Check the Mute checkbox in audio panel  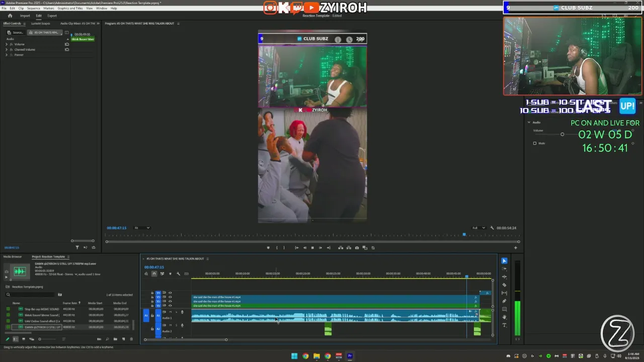[x=534, y=143]
